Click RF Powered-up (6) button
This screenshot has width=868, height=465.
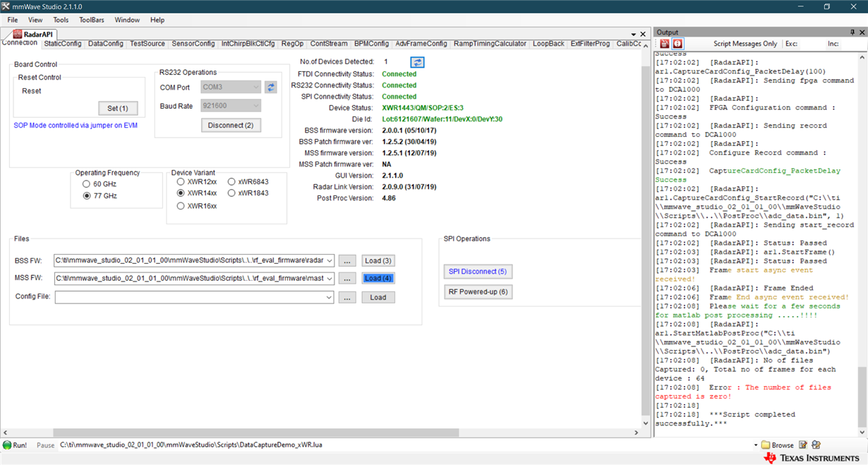[478, 291]
